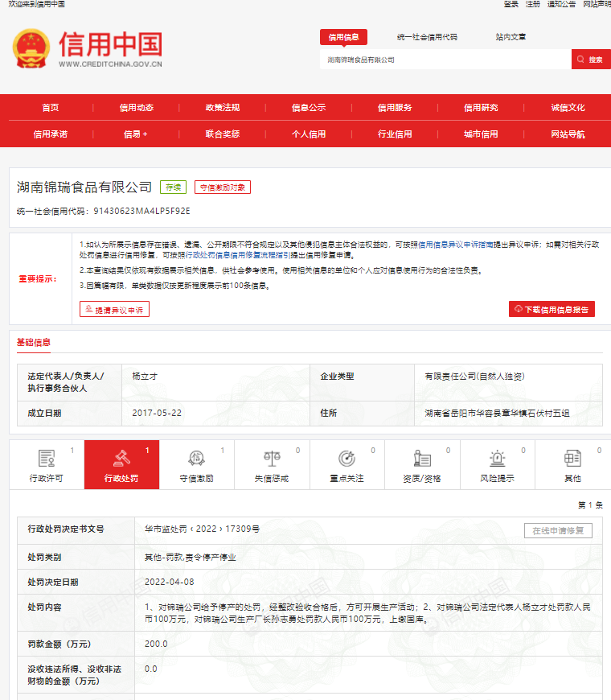Select the 行政处罚 gavel icon

(121, 458)
